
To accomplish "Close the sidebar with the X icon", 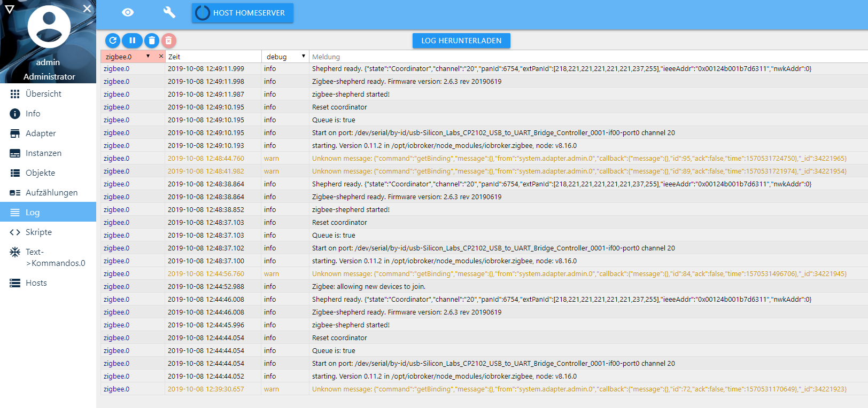I will 87,9.
